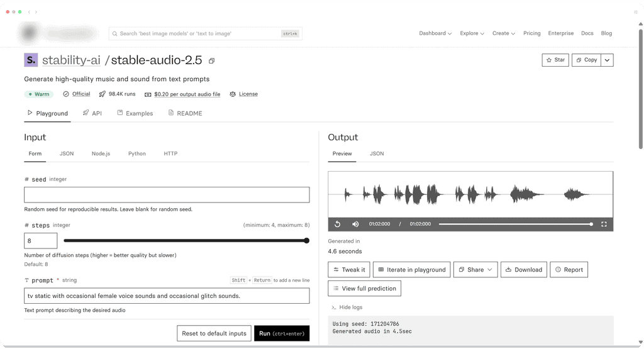The image size is (644, 349).
Task: Switch to the Python tab
Action: pyautogui.click(x=136, y=153)
